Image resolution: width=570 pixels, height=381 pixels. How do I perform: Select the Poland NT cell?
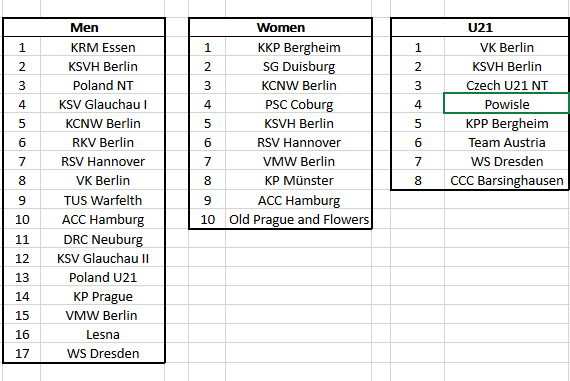(x=103, y=85)
